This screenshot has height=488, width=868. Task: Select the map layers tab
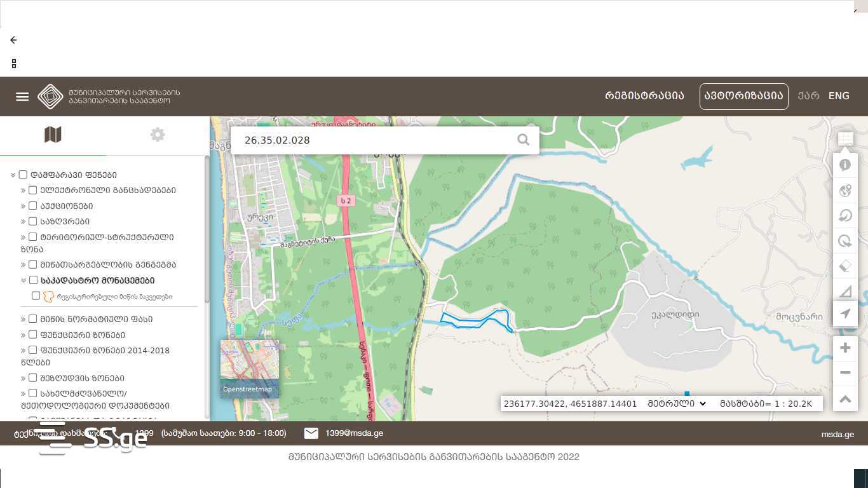coord(53,135)
